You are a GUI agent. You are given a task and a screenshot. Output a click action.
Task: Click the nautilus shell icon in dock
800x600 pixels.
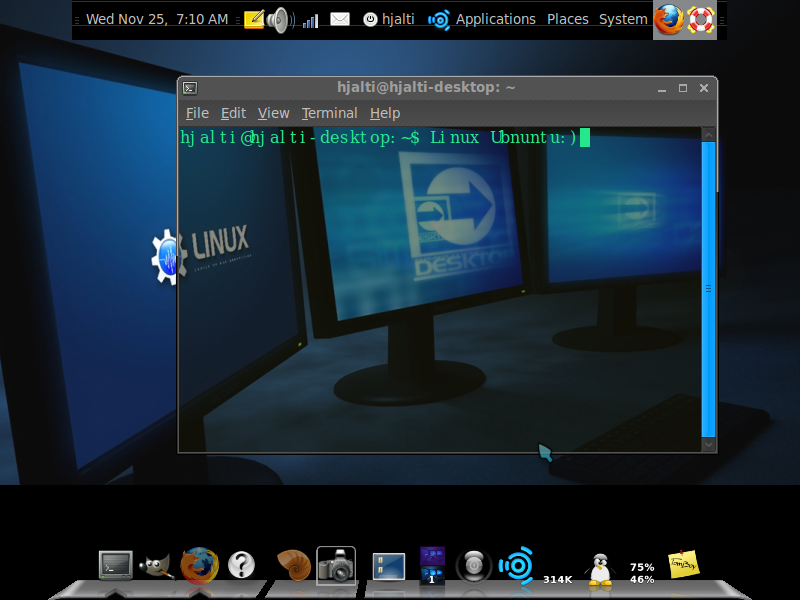click(x=293, y=566)
